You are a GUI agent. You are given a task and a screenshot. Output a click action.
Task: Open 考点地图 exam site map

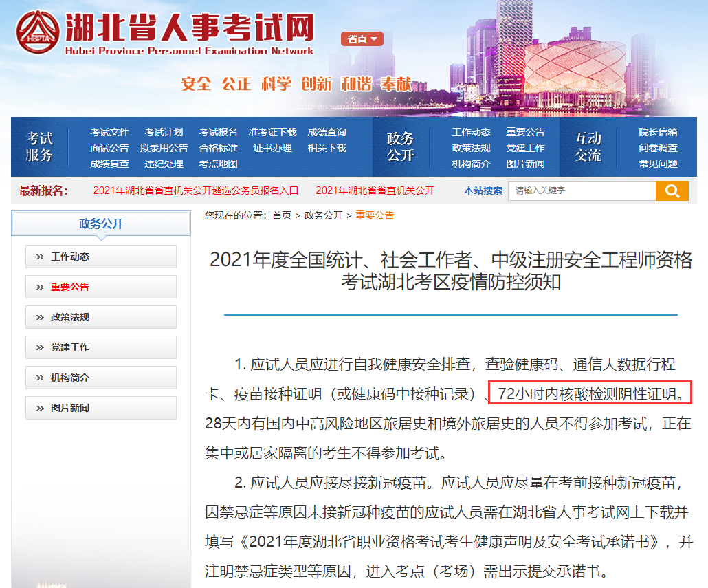pos(218,164)
